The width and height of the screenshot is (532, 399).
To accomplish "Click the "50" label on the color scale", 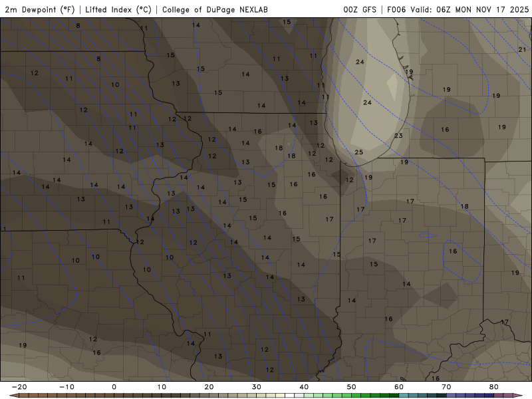I will click(x=352, y=387).
